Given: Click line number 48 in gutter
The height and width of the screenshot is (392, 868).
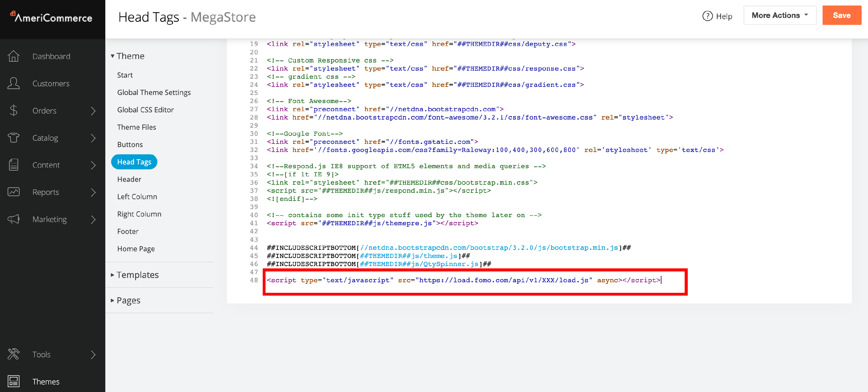Looking at the screenshot, I should pos(254,280).
